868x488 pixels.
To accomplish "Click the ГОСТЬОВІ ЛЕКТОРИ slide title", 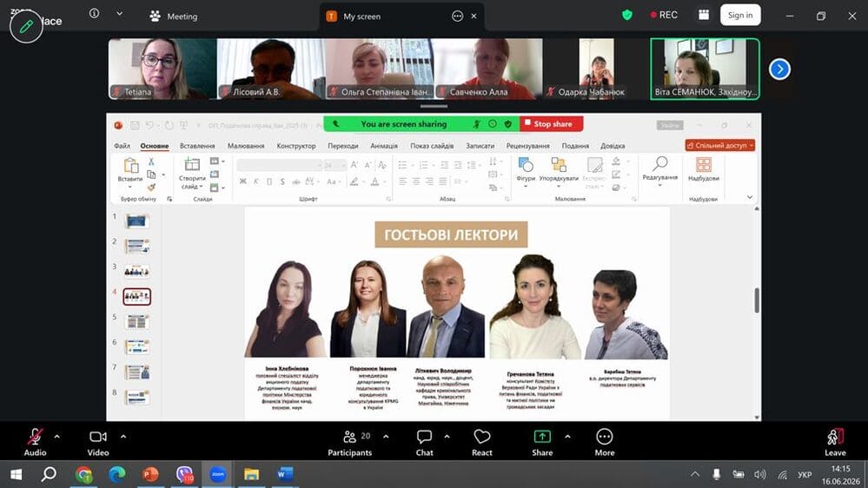I will 451,234.
